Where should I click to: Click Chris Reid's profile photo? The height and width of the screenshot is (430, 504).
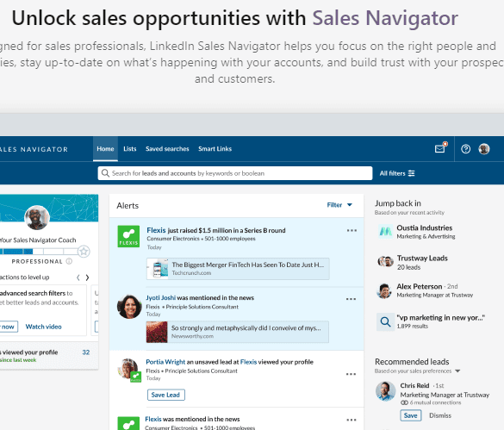pyautogui.click(x=385, y=391)
